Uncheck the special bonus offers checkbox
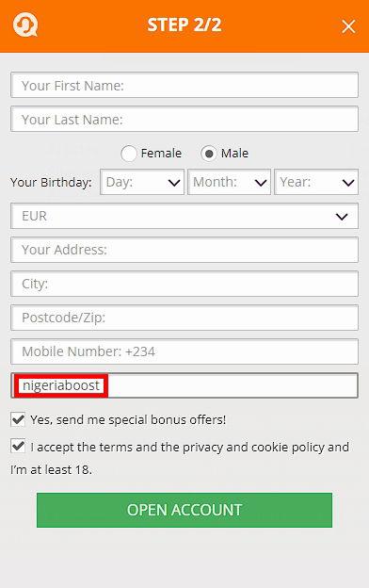Screen dimensions: 369x588 click(x=18, y=419)
